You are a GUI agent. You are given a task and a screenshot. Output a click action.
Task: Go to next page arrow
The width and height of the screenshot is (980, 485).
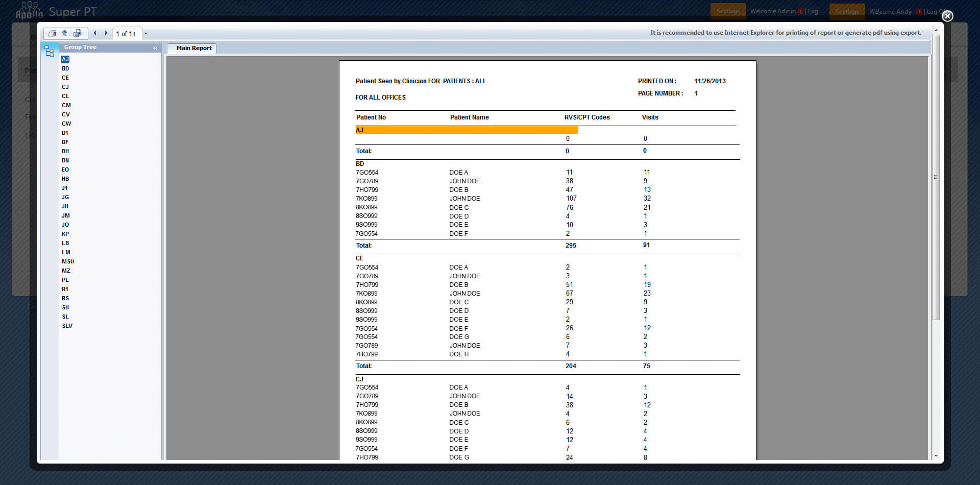pos(106,33)
